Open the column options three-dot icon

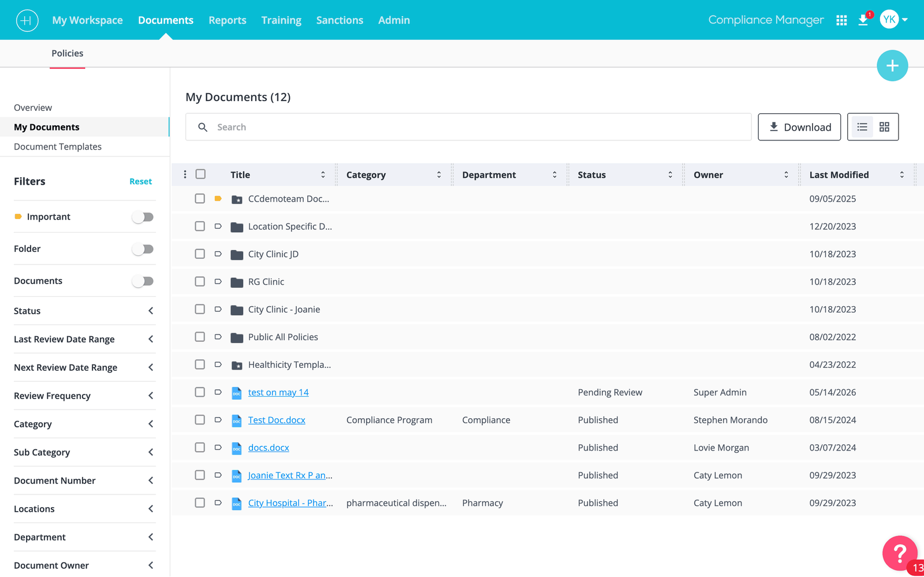pyautogui.click(x=185, y=174)
